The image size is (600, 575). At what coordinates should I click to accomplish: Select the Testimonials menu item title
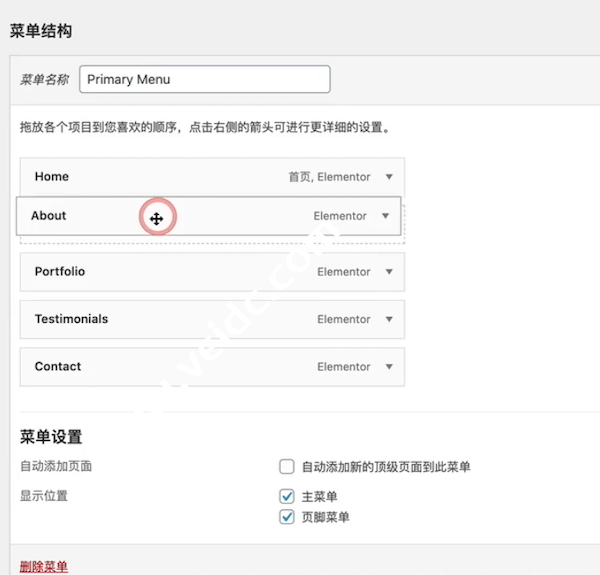click(71, 320)
